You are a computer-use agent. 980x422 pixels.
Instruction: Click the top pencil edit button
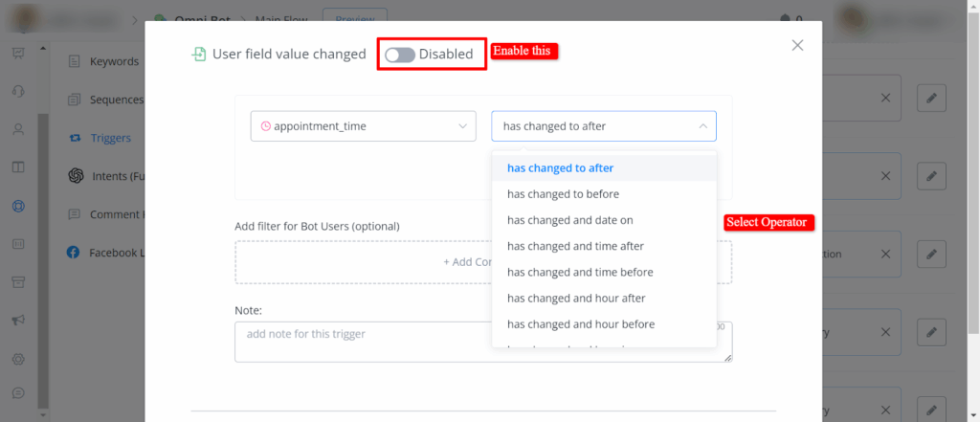pos(930,98)
